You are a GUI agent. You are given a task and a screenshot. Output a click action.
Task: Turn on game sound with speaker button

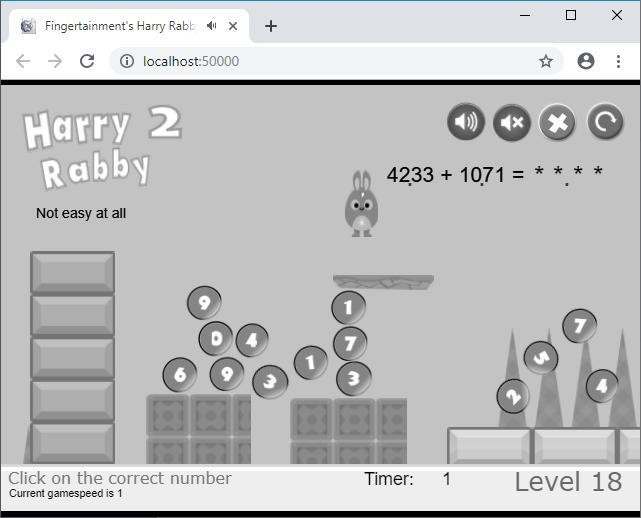466,122
